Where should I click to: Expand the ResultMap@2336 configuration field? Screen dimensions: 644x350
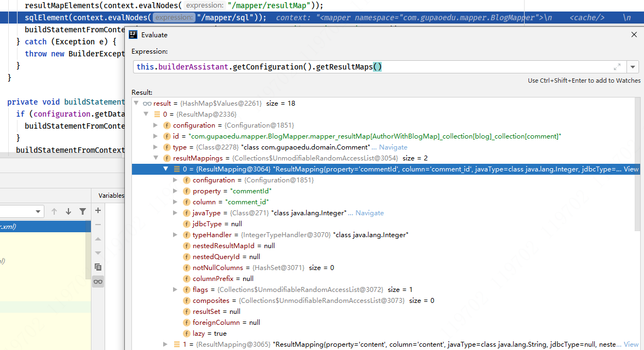tap(156, 125)
